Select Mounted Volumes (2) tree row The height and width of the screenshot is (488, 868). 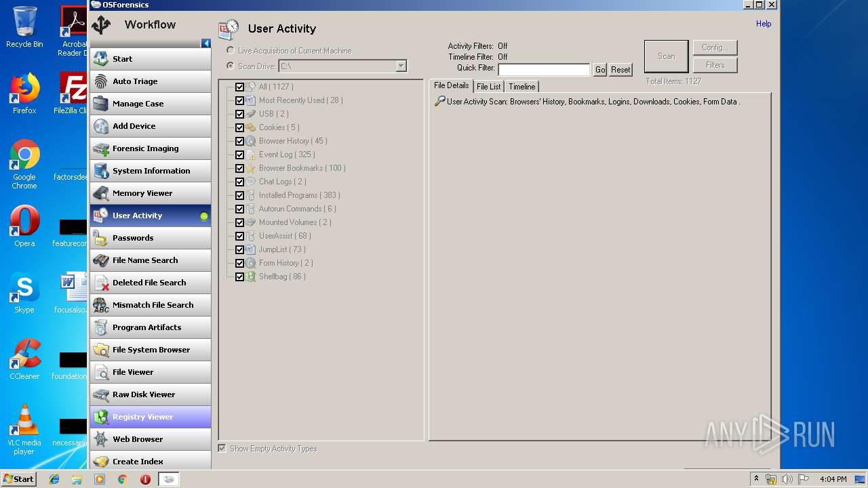(295, 222)
